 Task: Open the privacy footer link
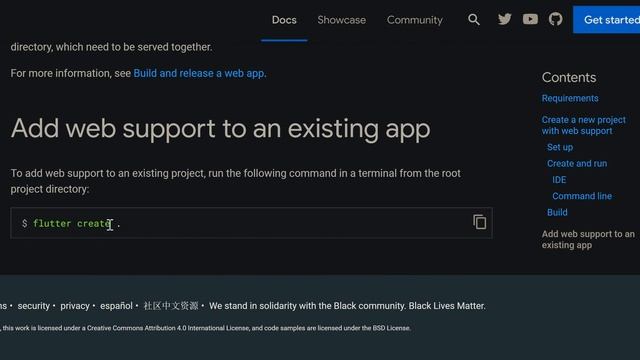pyautogui.click(x=75, y=306)
